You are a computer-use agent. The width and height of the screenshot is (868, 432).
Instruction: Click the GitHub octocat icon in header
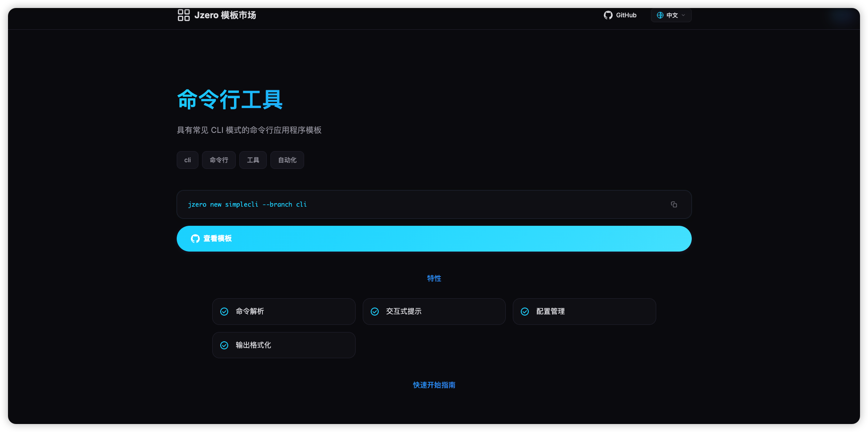coord(608,15)
